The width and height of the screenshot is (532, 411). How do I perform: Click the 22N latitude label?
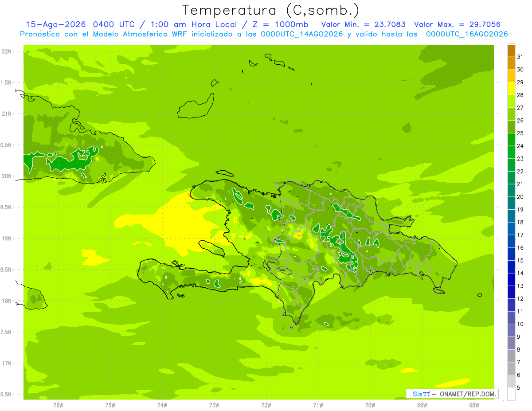coord(7,51)
